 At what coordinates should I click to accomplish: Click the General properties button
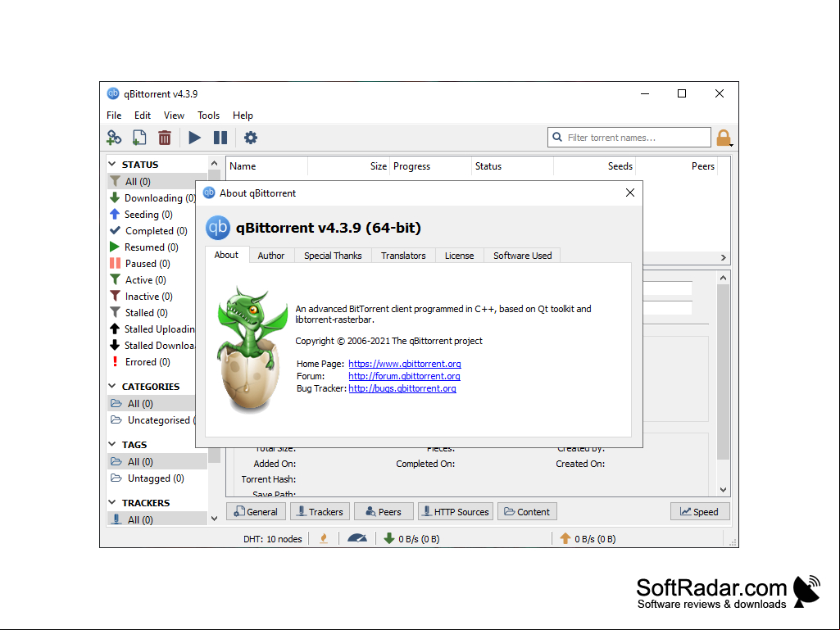(x=256, y=511)
